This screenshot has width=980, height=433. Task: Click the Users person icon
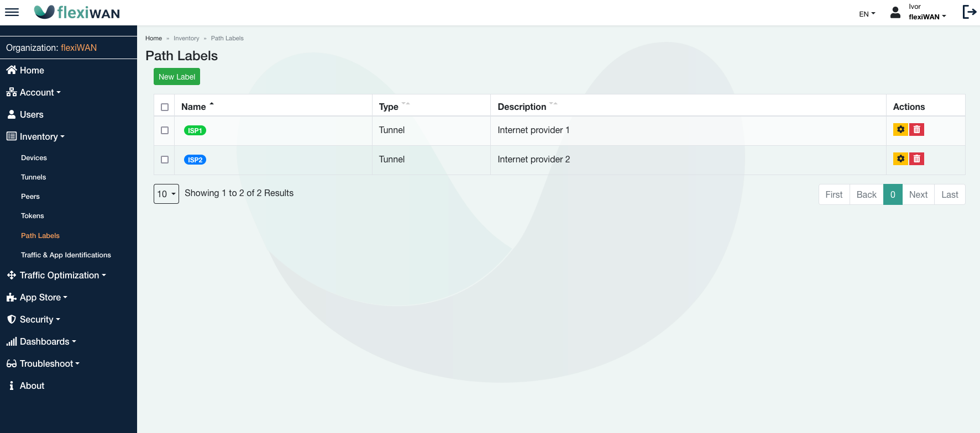(x=12, y=114)
